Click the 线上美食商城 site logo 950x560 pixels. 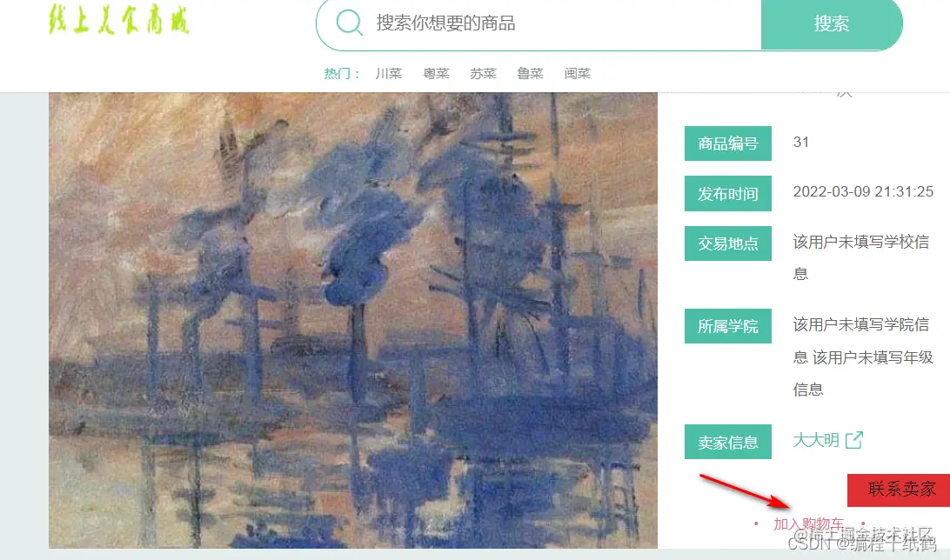(x=118, y=19)
